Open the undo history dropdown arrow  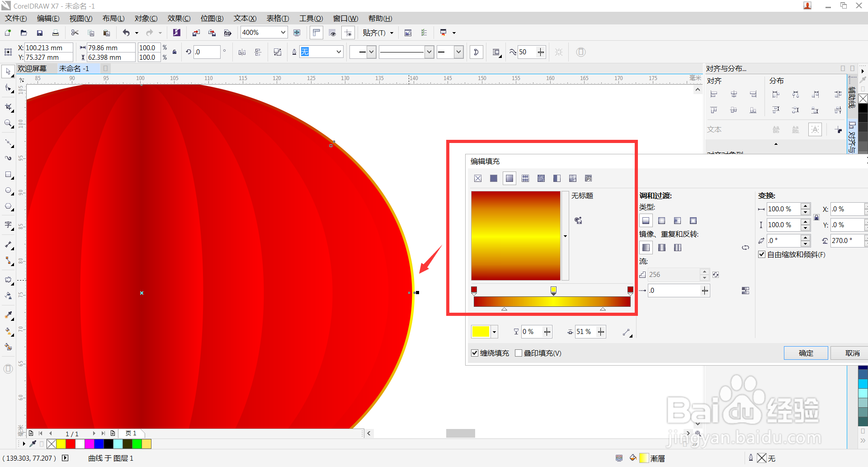tap(137, 33)
